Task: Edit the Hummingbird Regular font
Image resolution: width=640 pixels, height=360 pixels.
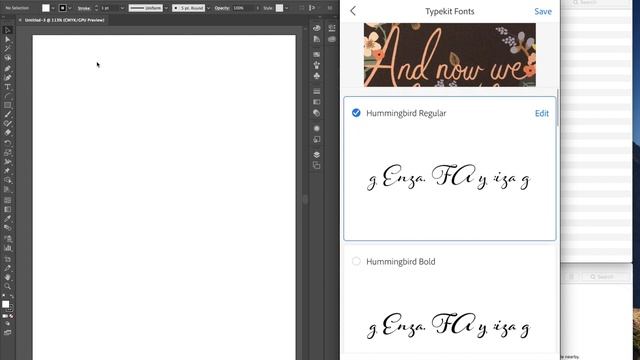Action: [542, 113]
